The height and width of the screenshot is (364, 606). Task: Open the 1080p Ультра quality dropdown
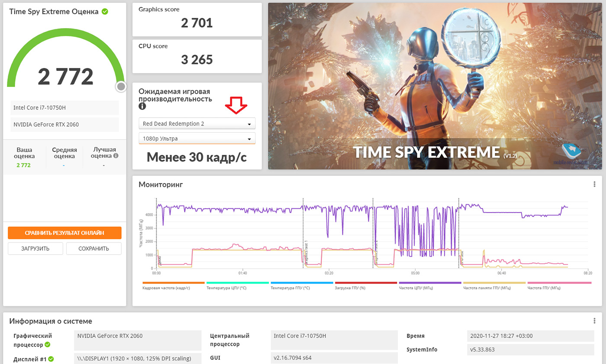tap(197, 138)
